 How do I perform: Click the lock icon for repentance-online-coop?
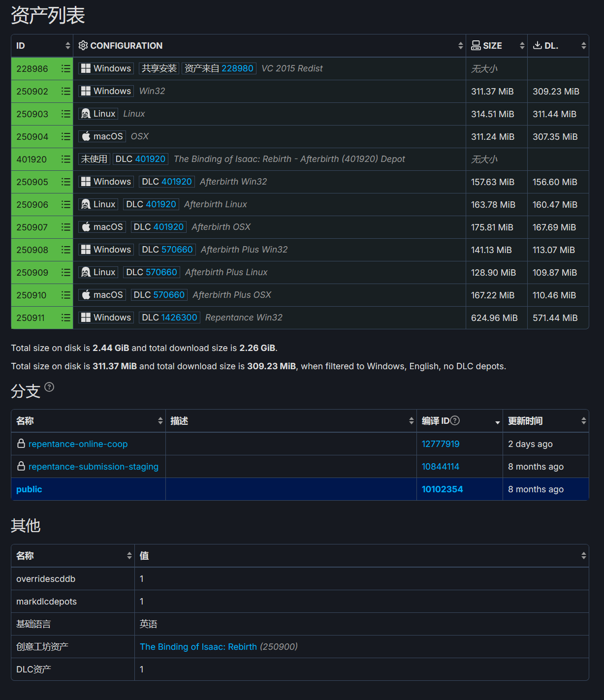coord(21,444)
